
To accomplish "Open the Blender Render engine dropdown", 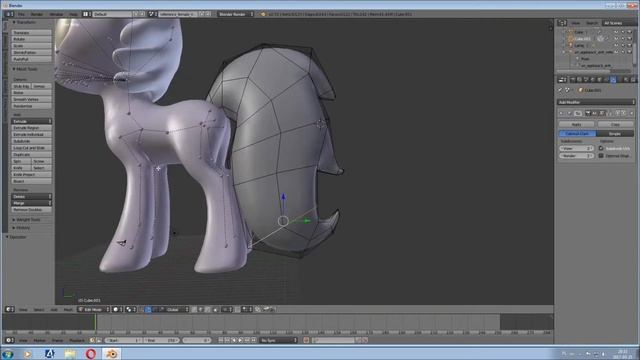I will pyautogui.click(x=236, y=14).
